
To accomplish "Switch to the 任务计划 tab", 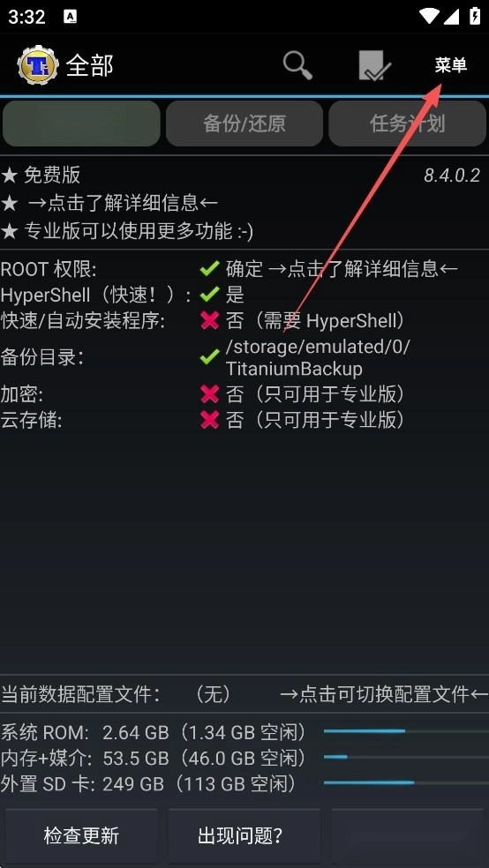I will [x=407, y=123].
